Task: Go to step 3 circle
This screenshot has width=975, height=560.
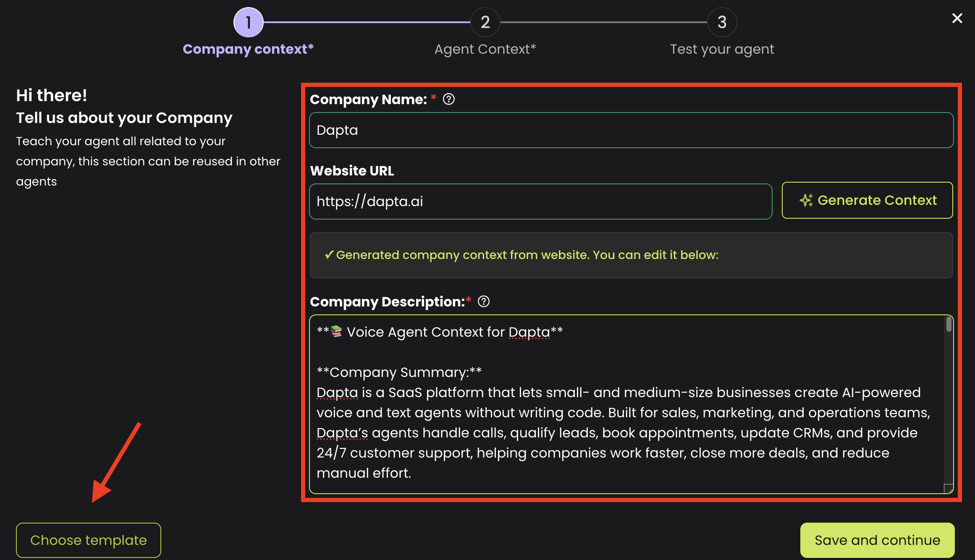Action: (722, 22)
